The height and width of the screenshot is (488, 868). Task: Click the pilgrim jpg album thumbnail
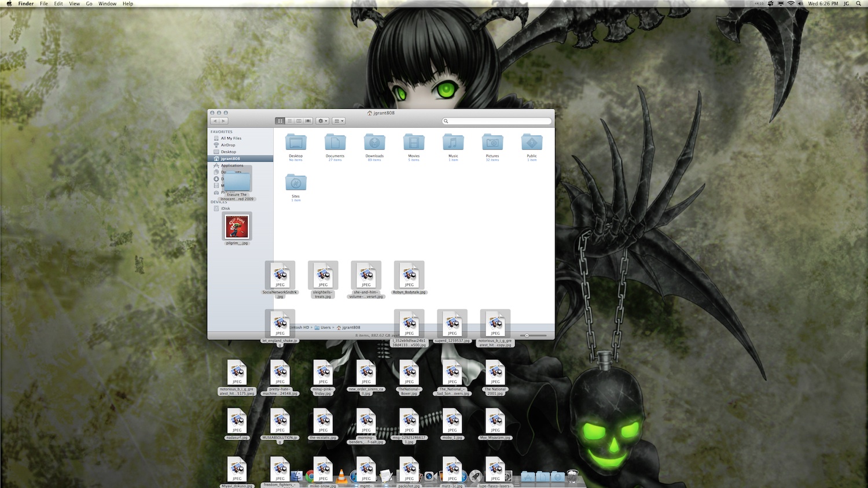237,226
